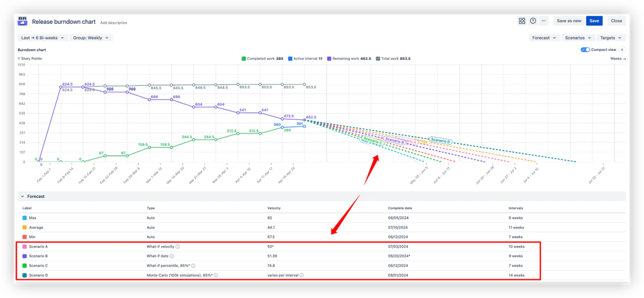Open the Scenarios dropdown
Viewport: 644px width, 298px height.
coord(578,38)
